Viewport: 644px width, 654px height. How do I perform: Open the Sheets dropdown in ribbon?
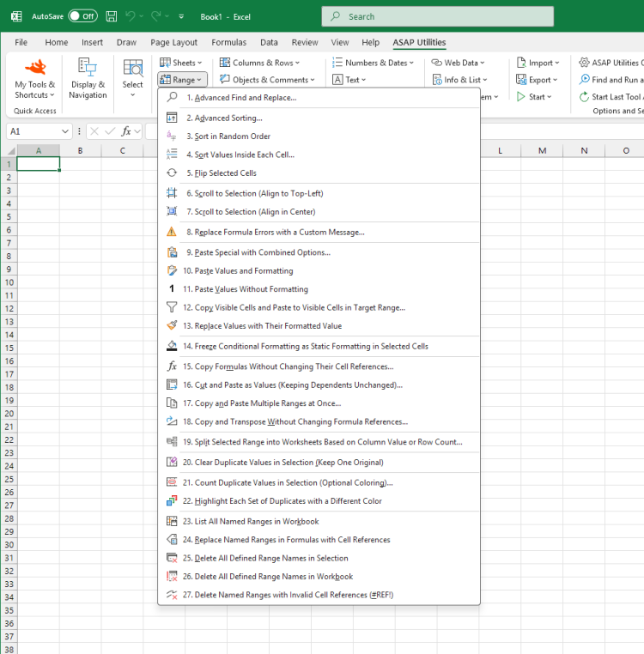coord(181,63)
